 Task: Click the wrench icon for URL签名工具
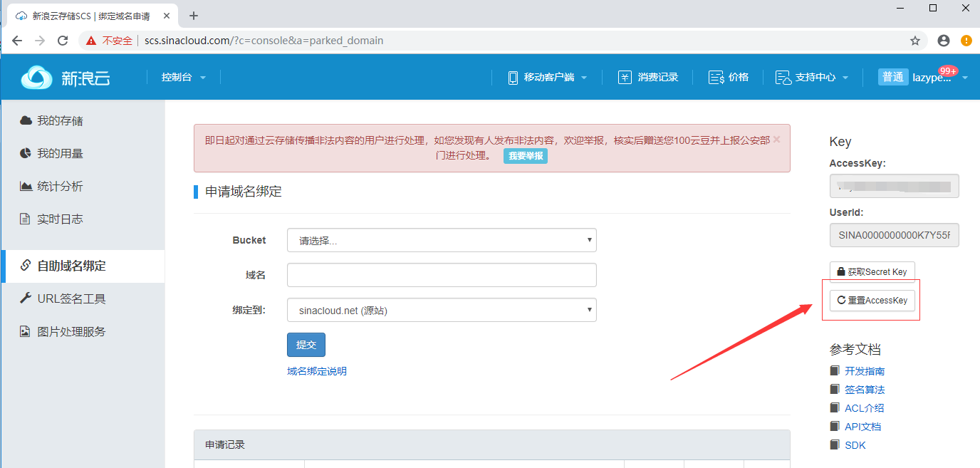coord(26,298)
